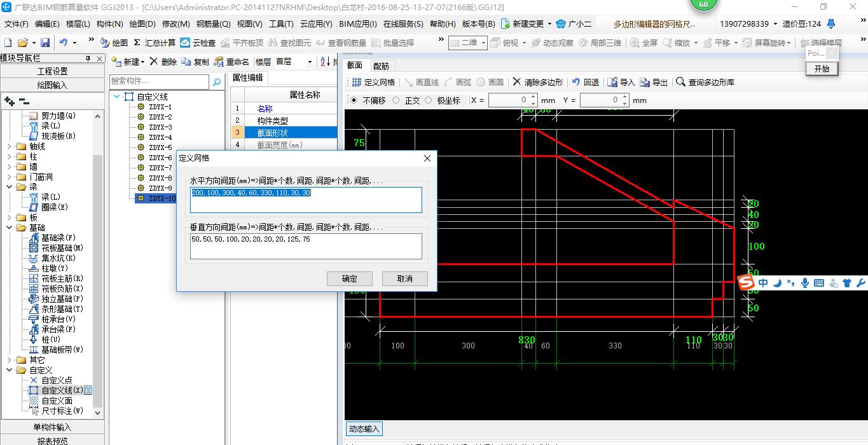Image resolution: width=868 pixels, height=445 pixels.
Task: Click the 定义网格 define grid tool
Action: [373, 82]
